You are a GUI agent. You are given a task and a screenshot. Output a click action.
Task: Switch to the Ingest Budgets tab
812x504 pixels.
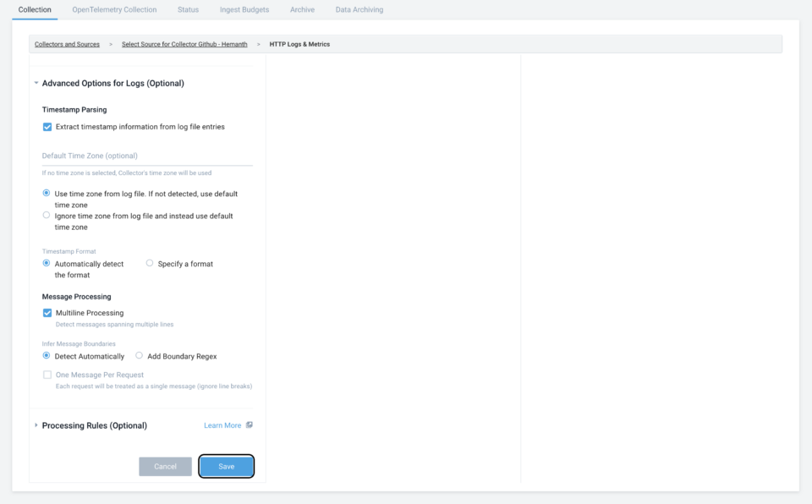coord(244,9)
